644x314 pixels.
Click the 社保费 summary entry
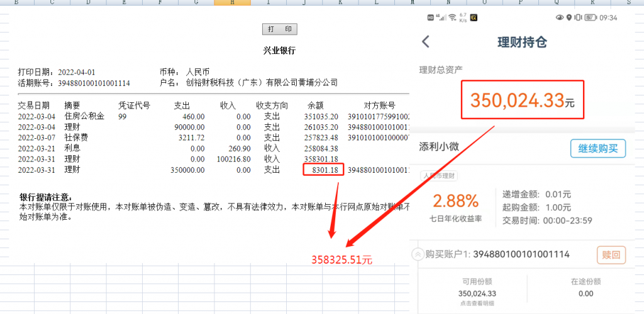click(76, 138)
